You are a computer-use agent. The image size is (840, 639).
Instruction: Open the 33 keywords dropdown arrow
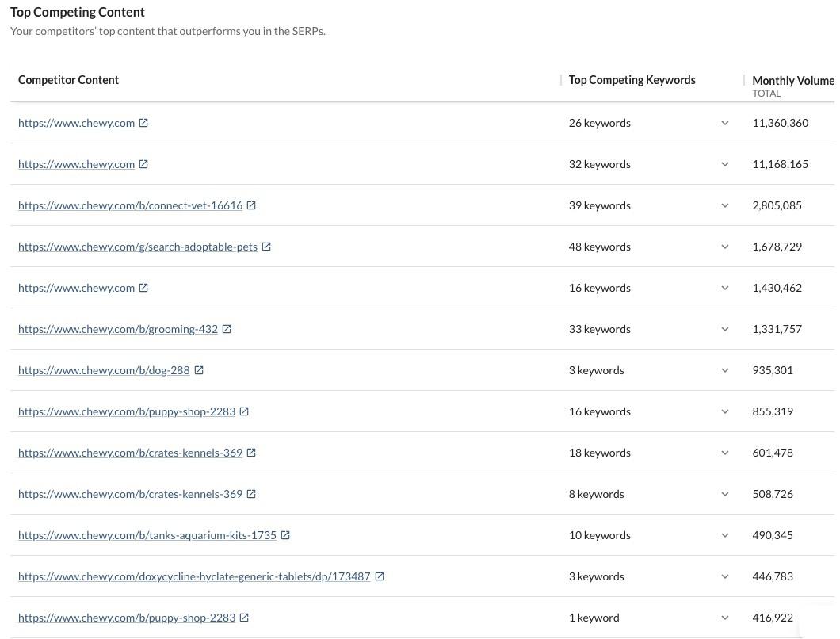[724, 329]
